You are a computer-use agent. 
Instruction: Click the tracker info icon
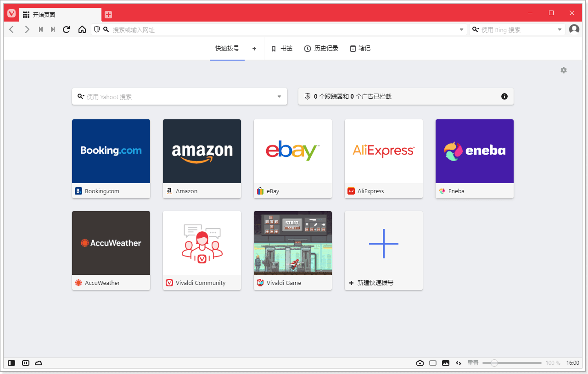[x=504, y=96]
